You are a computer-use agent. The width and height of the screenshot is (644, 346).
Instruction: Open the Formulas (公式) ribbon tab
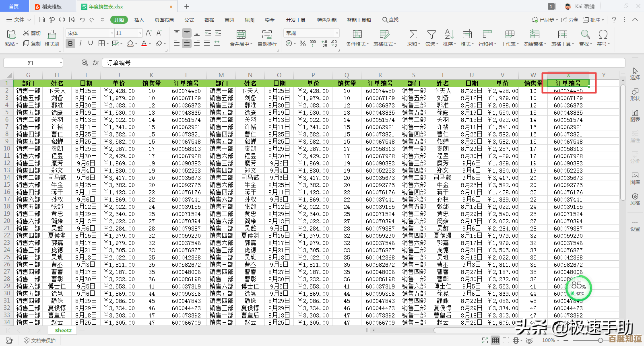tap(189, 20)
